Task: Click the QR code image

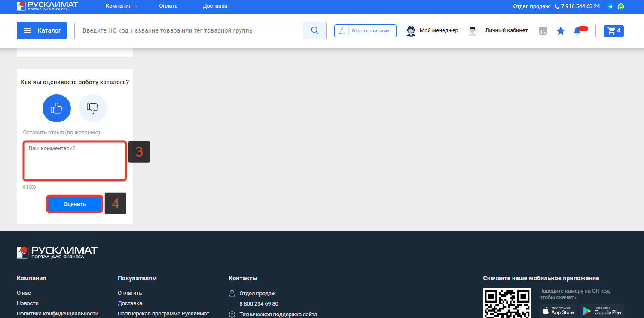Action: click(x=508, y=303)
